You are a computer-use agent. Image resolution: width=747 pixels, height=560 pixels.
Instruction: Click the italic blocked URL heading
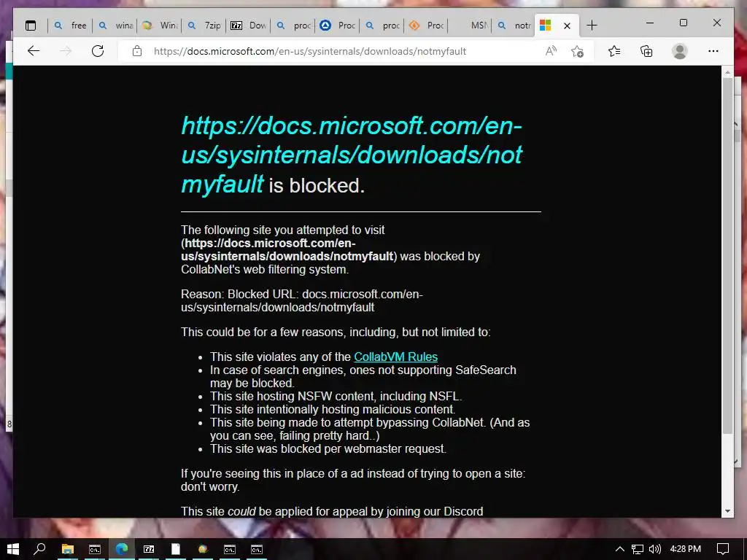(352, 155)
